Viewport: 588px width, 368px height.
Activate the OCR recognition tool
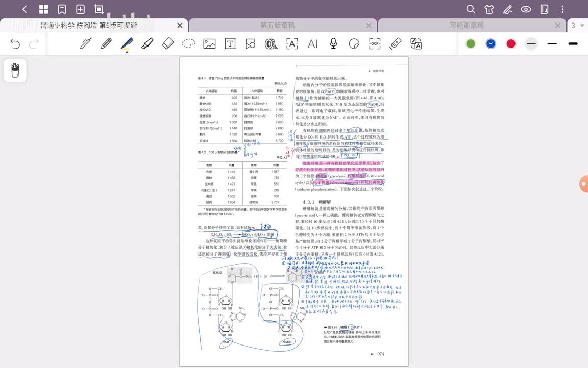coord(375,43)
